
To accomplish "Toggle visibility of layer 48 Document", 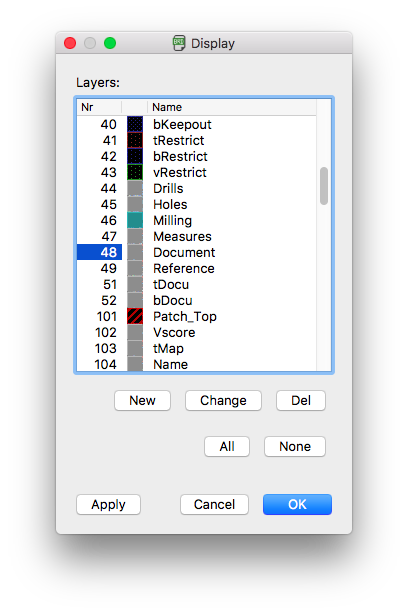I will pyautogui.click(x=108, y=253).
